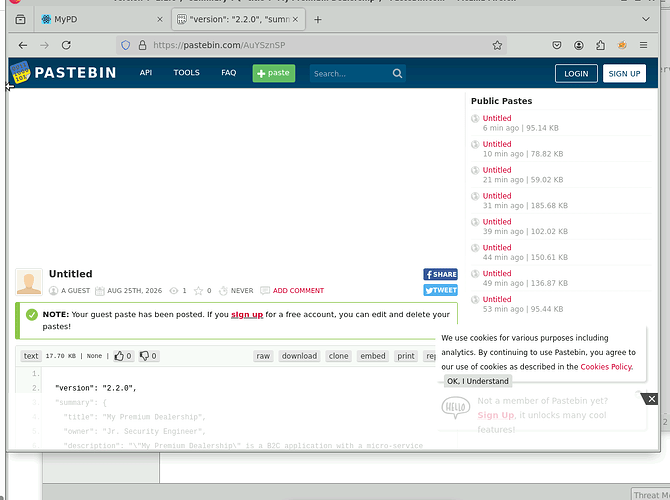Image resolution: width=670 pixels, height=500 pixels.
Task: View the raw paste
Action: coord(263,356)
